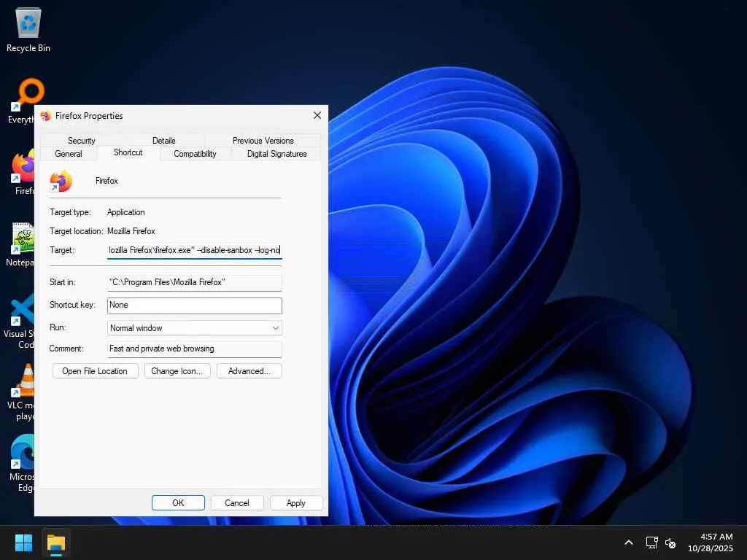Click the Start in path field

coord(194,282)
